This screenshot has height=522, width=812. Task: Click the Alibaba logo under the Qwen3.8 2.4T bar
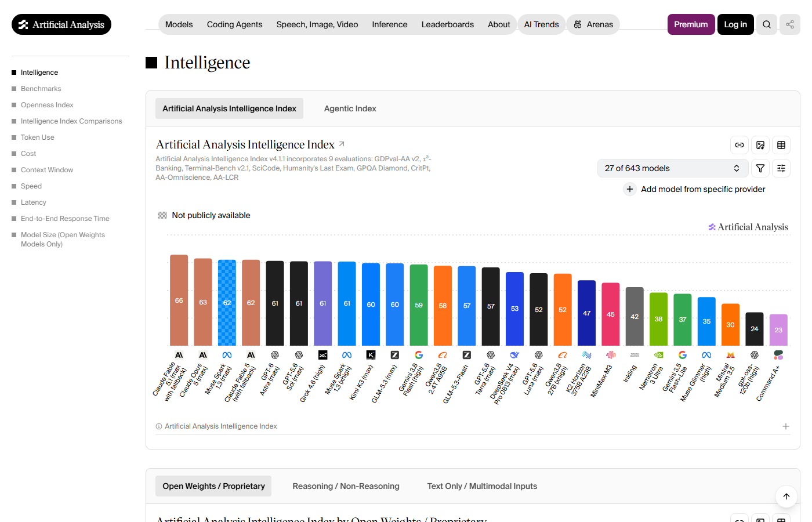[443, 355]
